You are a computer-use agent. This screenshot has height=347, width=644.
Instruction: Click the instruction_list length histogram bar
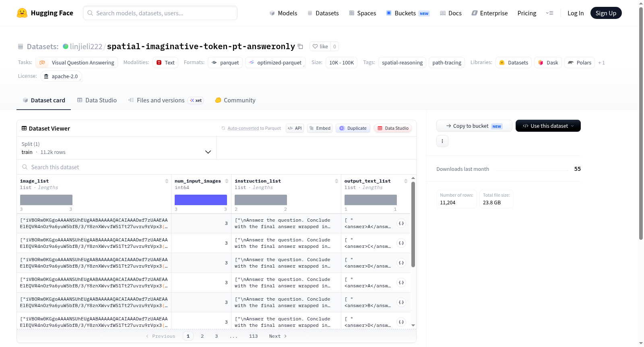pos(261,200)
